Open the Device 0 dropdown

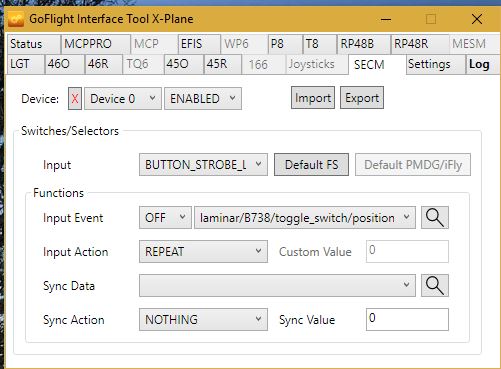click(x=123, y=99)
